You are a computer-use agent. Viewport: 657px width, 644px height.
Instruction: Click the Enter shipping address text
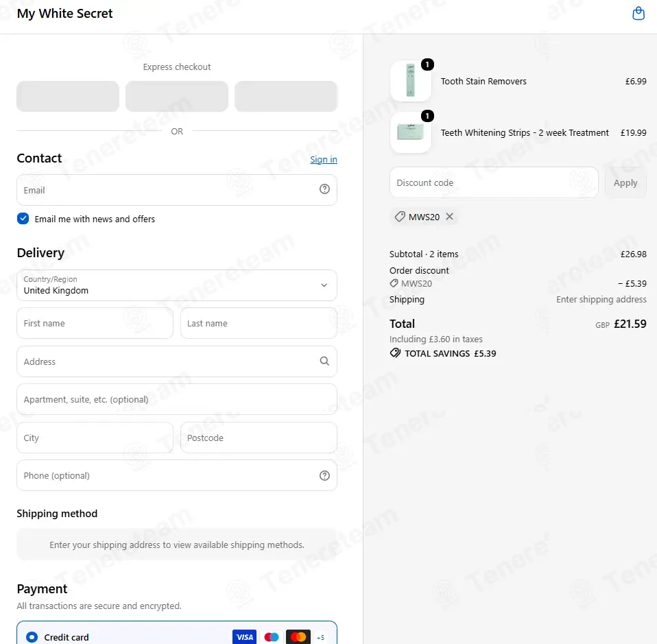pyautogui.click(x=601, y=299)
